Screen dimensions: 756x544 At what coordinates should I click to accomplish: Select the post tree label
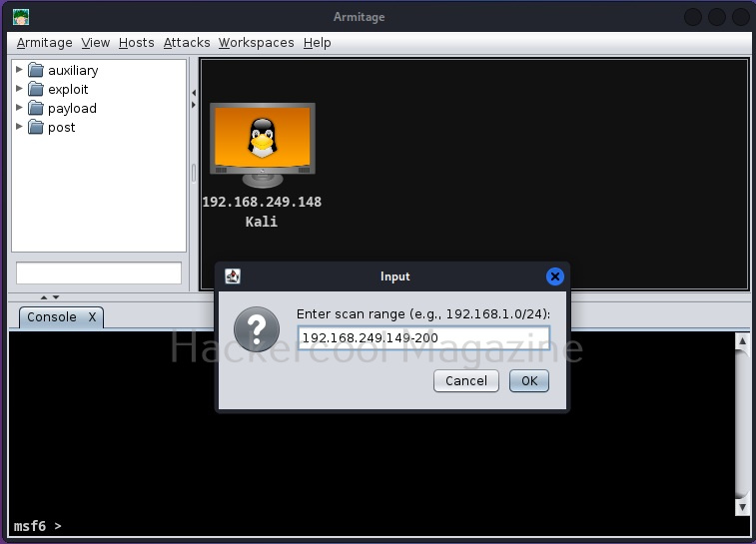click(62, 128)
